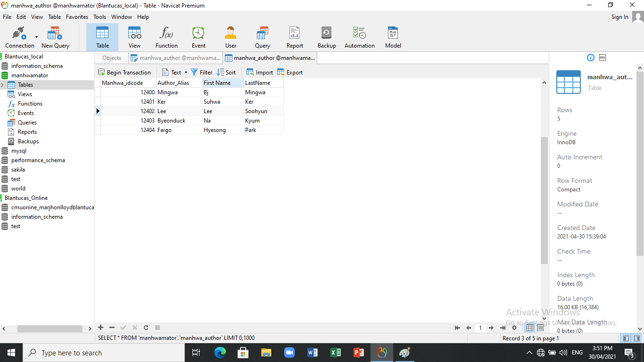The width and height of the screenshot is (644, 362).
Task: Switch to the Objects tab
Action: pyautogui.click(x=112, y=58)
